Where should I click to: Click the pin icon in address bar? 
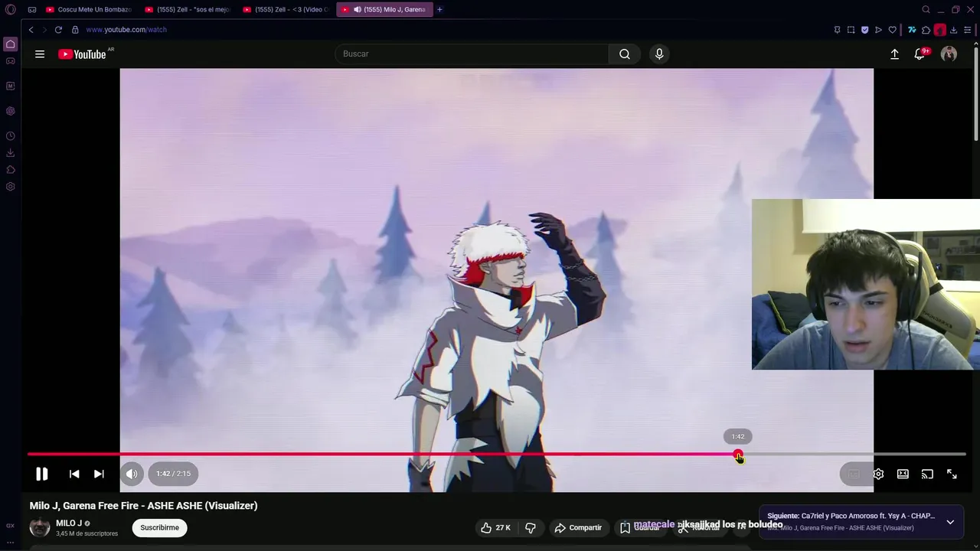click(837, 30)
